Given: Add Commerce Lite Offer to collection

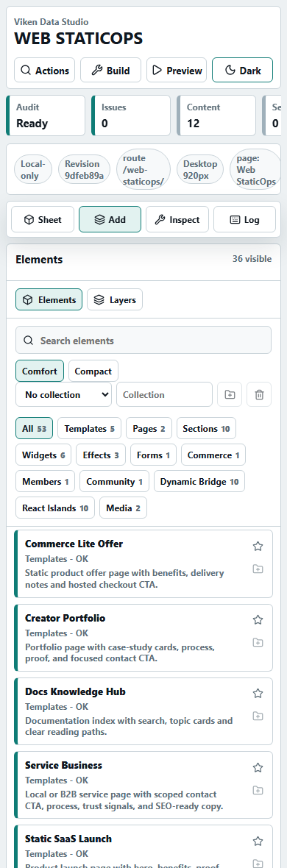Looking at the screenshot, I should point(258,569).
